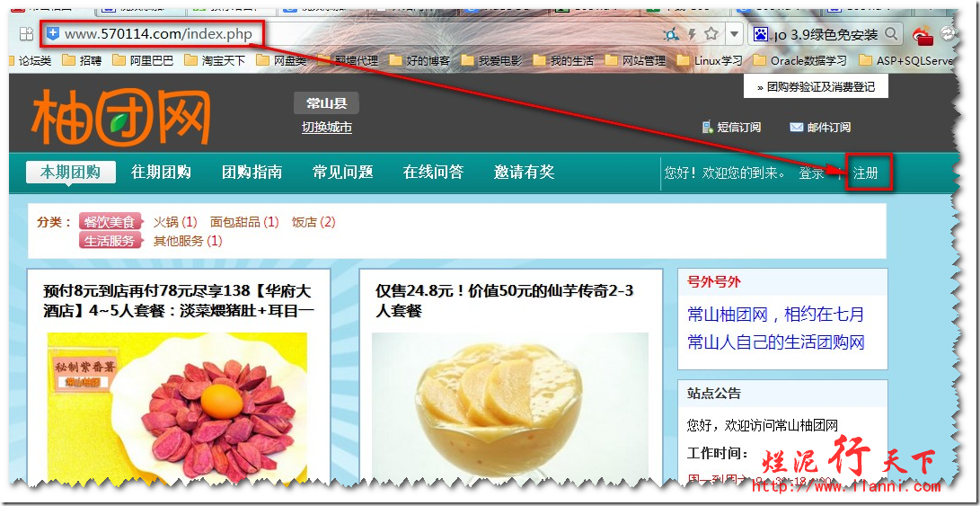The width and height of the screenshot is (980, 506).
Task: Filter by 面包甜品 (1) category
Action: [244, 222]
